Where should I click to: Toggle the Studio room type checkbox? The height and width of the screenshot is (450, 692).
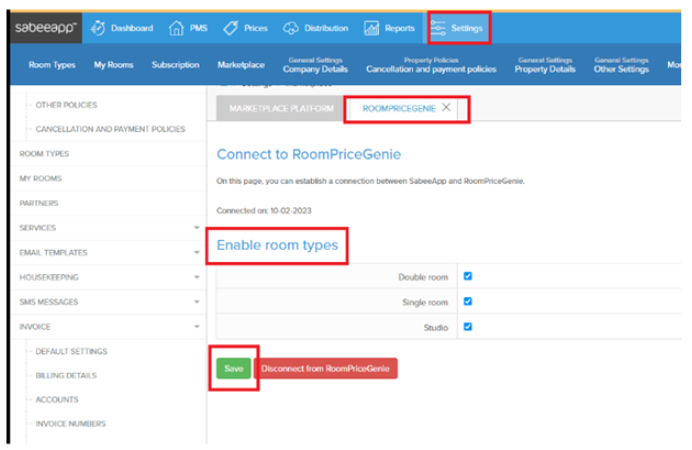(x=468, y=326)
